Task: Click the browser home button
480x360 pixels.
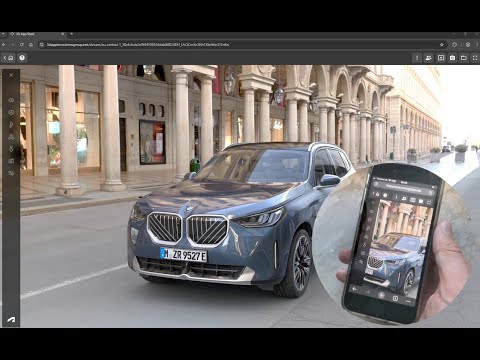Action: pos(31,44)
